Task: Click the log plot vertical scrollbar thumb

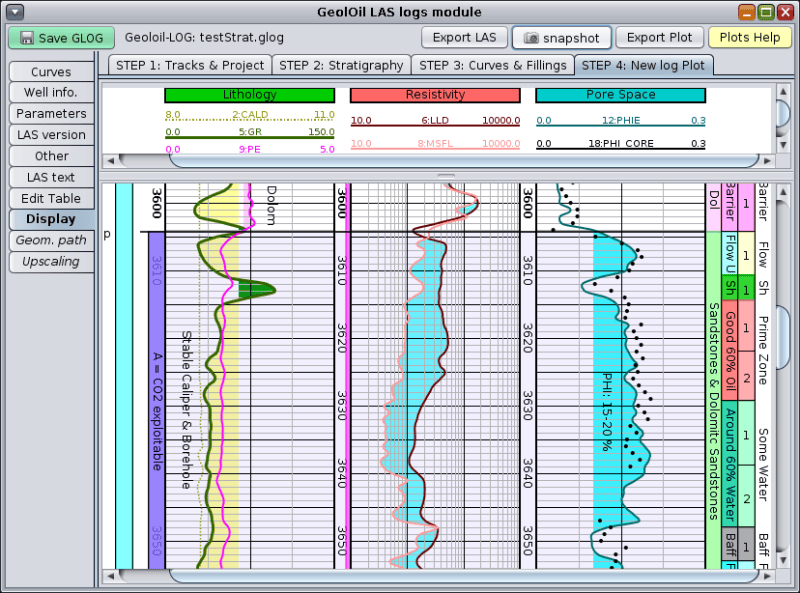Action: coord(783,337)
